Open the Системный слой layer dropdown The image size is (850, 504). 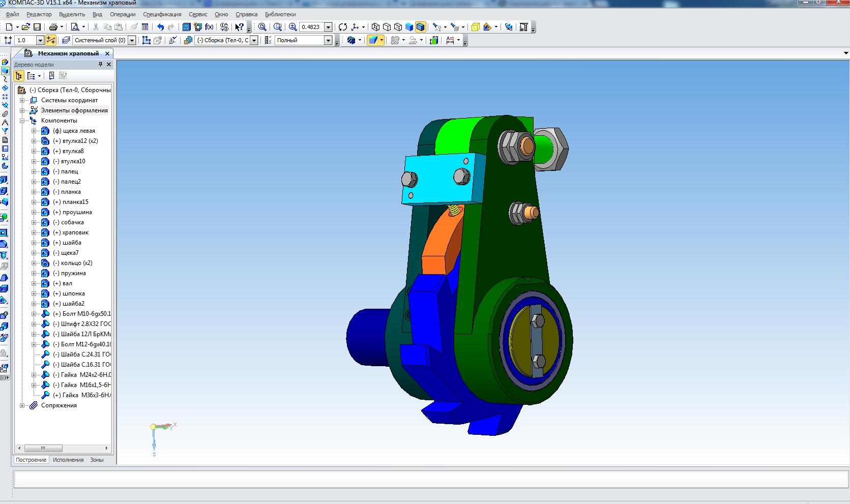[132, 40]
